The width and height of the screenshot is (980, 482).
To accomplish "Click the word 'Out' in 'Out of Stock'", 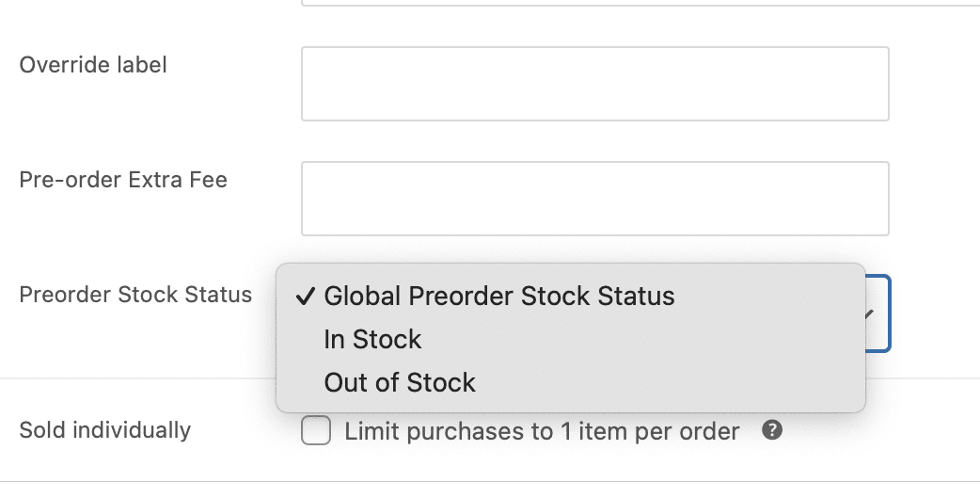I will (344, 383).
